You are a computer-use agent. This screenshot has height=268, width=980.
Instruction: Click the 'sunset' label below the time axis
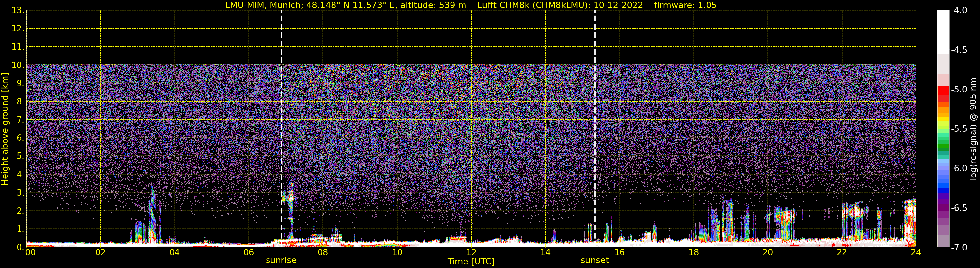point(595,261)
